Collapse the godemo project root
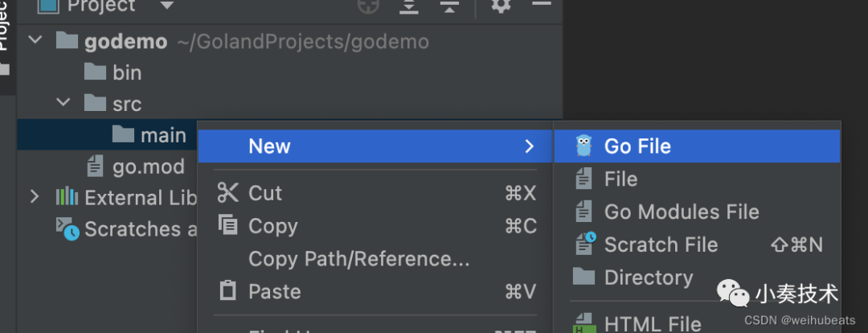 (35, 41)
